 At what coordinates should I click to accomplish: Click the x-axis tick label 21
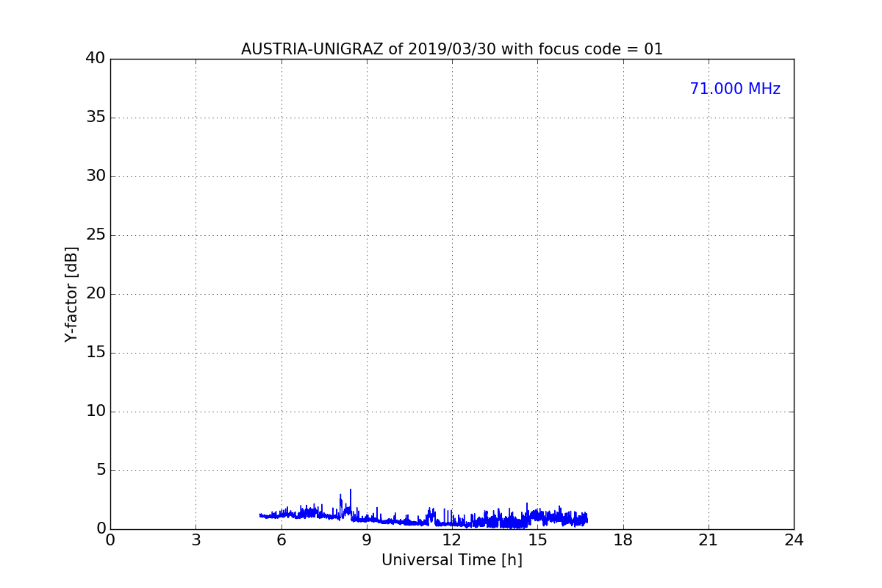(709, 540)
